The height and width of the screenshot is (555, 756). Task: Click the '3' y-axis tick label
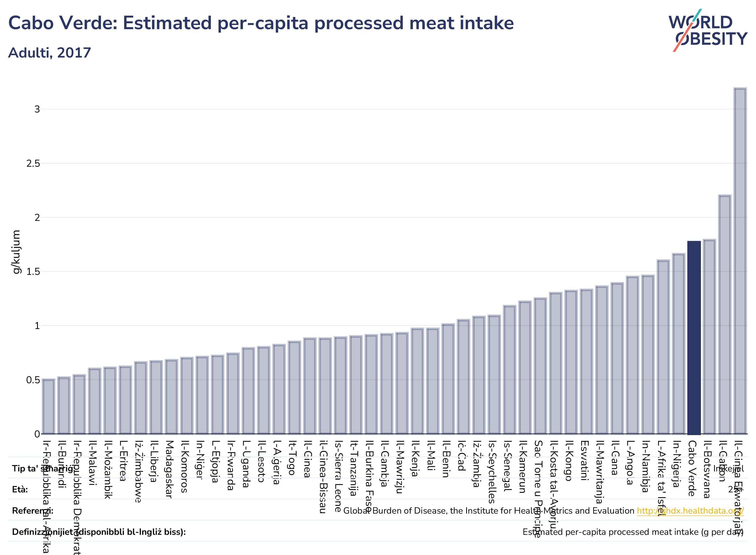pos(37,109)
